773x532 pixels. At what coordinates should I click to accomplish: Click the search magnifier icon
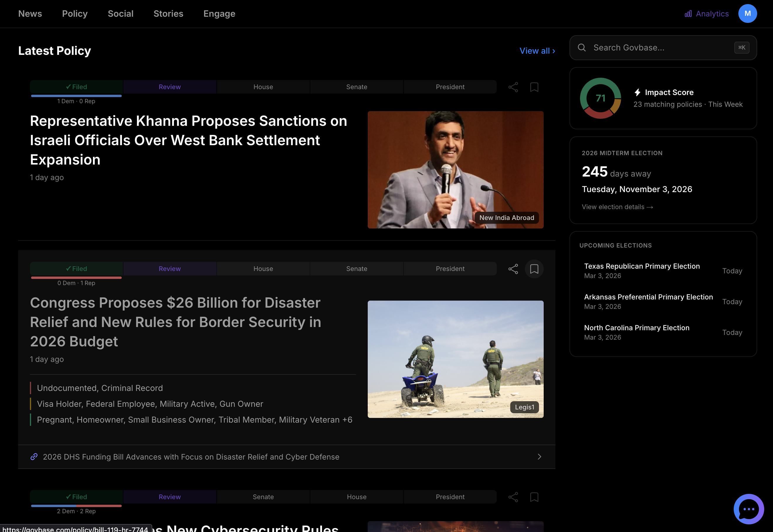pyautogui.click(x=582, y=48)
